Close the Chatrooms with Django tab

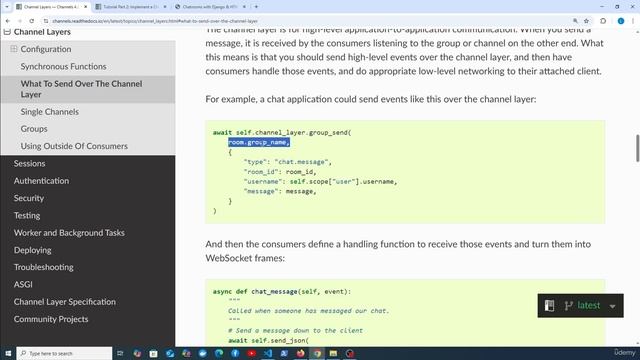(244, 7)
